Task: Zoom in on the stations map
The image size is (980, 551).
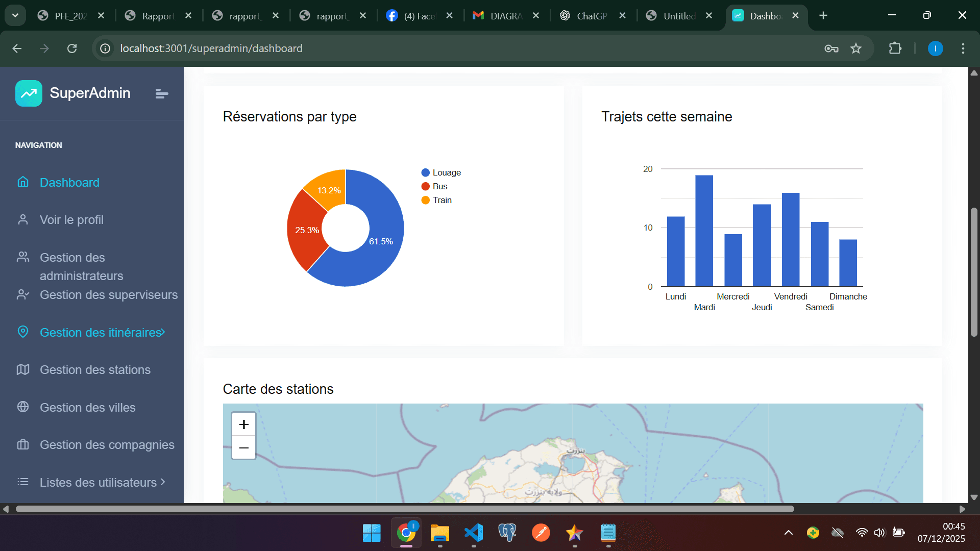Action: [244, 424]
